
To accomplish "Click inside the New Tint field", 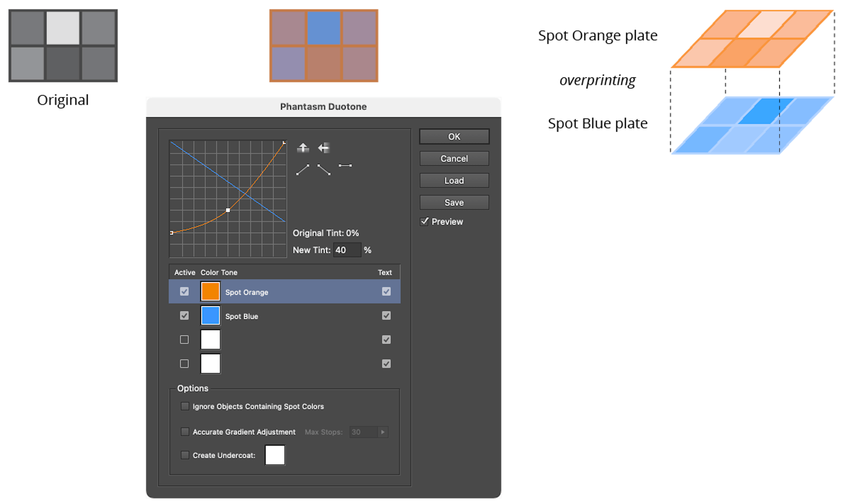I will 347,250.
